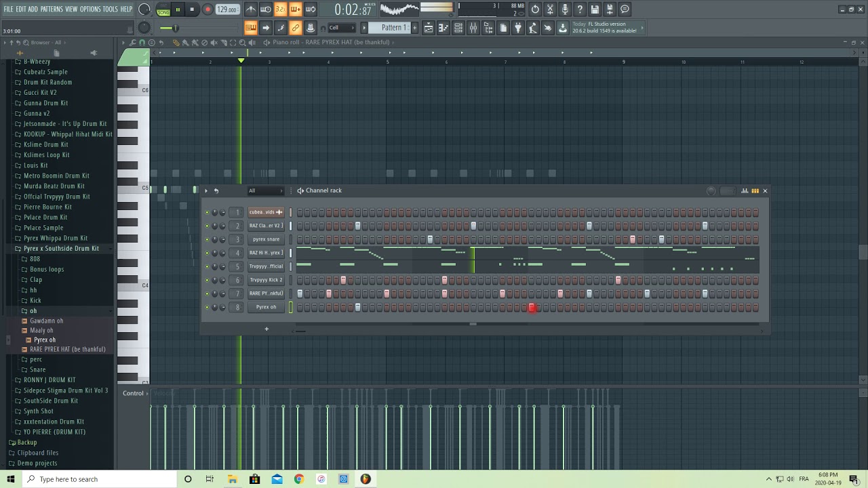Open the help question mark icon

pyautogui.click(x=580, y=9)
